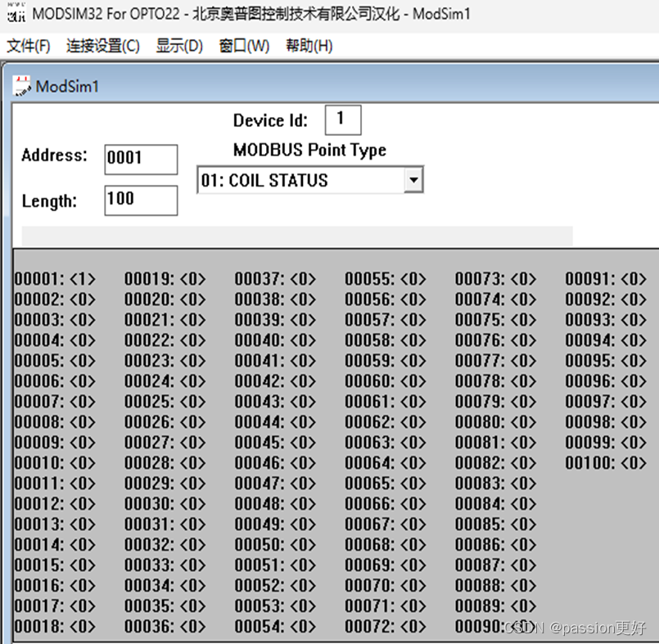
Task: Select coil entry 00018: <0>
Action: (x=55, y=626)
